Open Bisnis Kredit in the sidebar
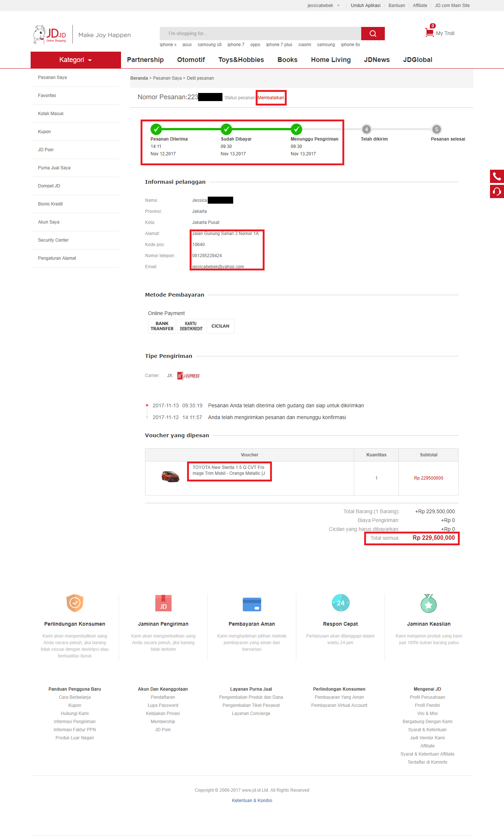This screenshot has width=504, height=836. pyautogui.click(x=50, y=204)
